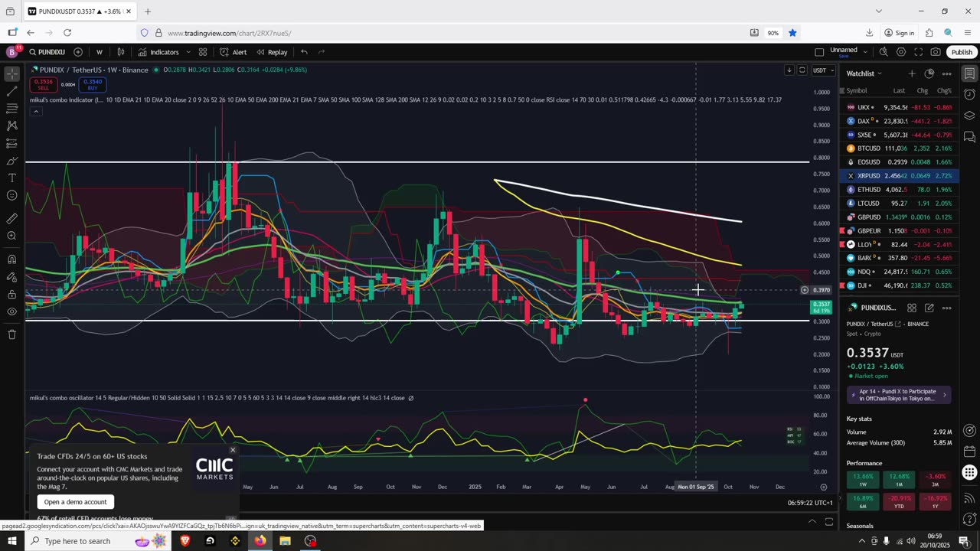Click the Publish button
980x551 pixels.
pyautogui.click(x=962, y=52)
